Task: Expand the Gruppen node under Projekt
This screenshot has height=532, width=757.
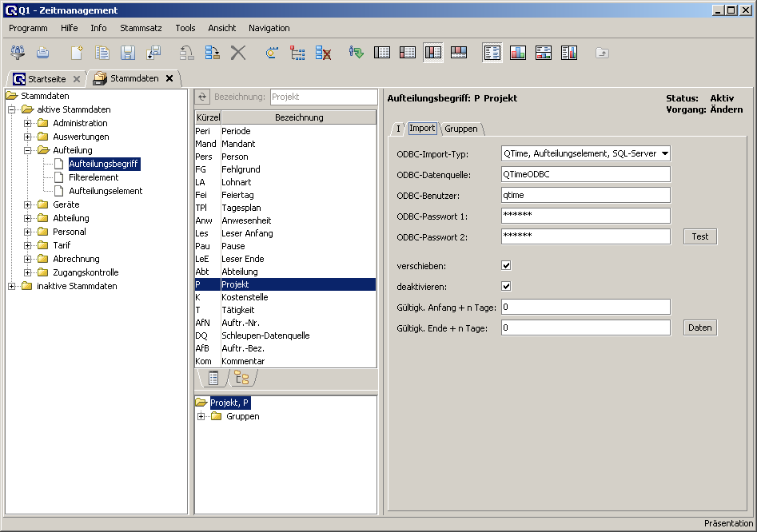Action: click(201, 416)
